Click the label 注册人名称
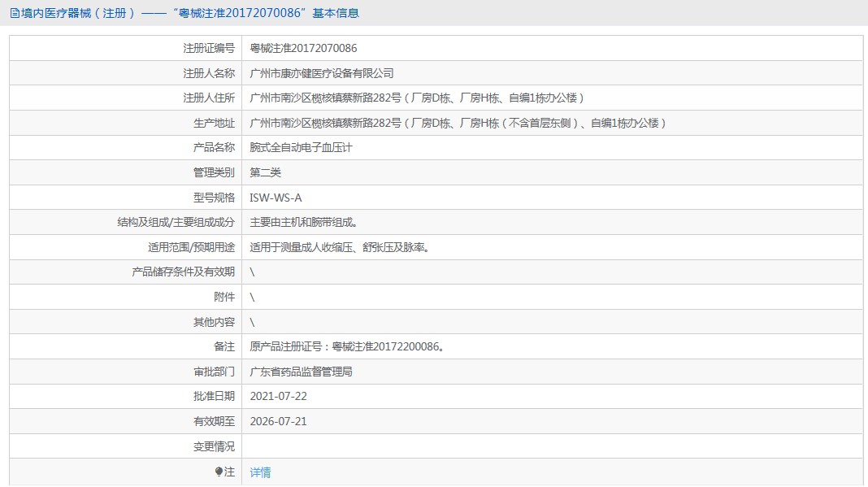This screenshot has width=868, height=487. pos(209,73)
